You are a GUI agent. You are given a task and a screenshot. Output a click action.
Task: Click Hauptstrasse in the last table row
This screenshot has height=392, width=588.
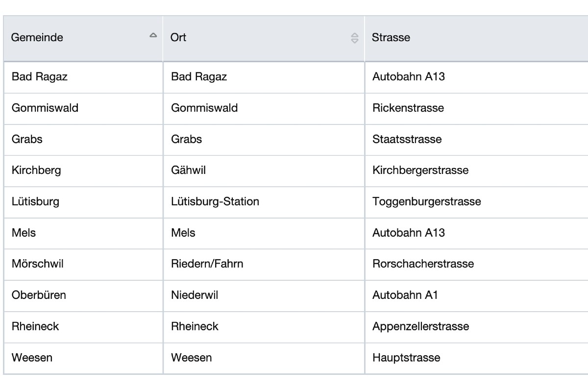coord(405,358)
